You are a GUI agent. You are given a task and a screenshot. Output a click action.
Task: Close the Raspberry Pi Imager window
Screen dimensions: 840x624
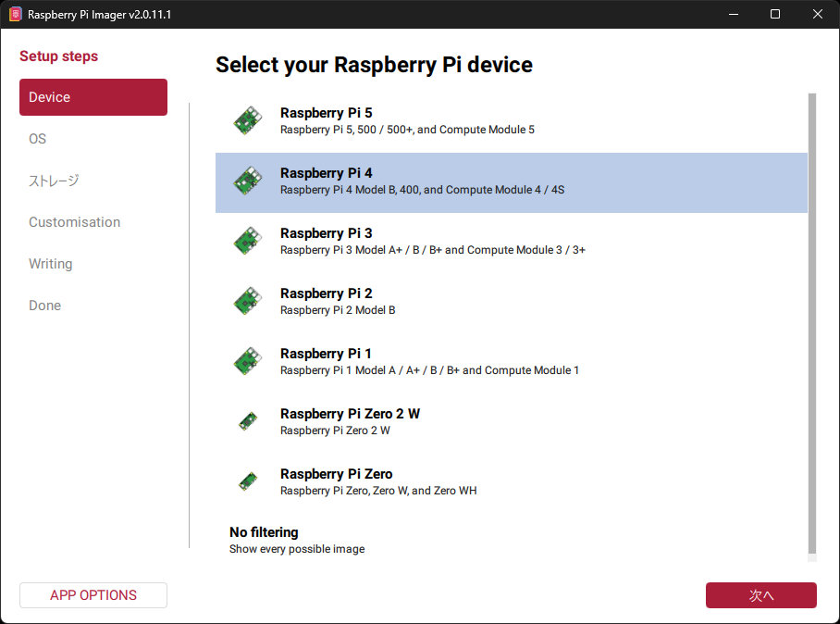(817, 15)
